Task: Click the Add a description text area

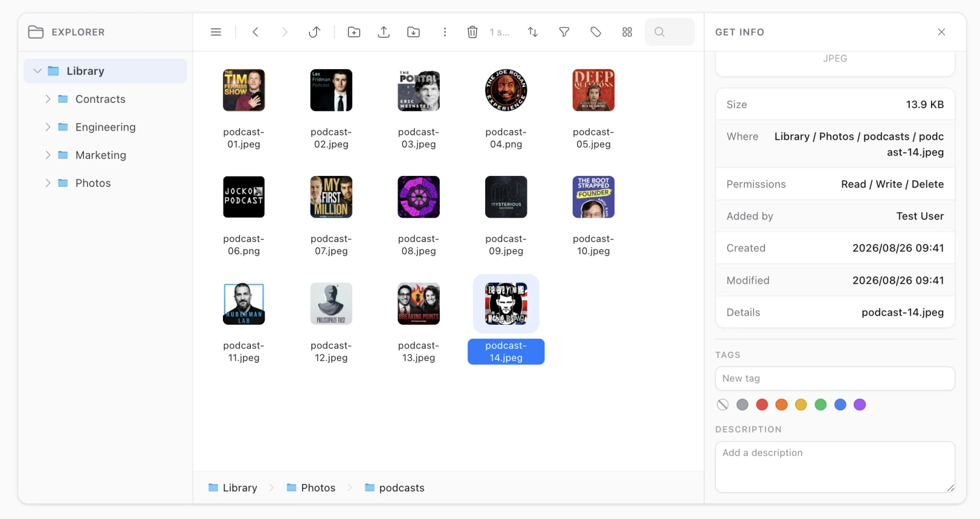Action: coord(835,467)
